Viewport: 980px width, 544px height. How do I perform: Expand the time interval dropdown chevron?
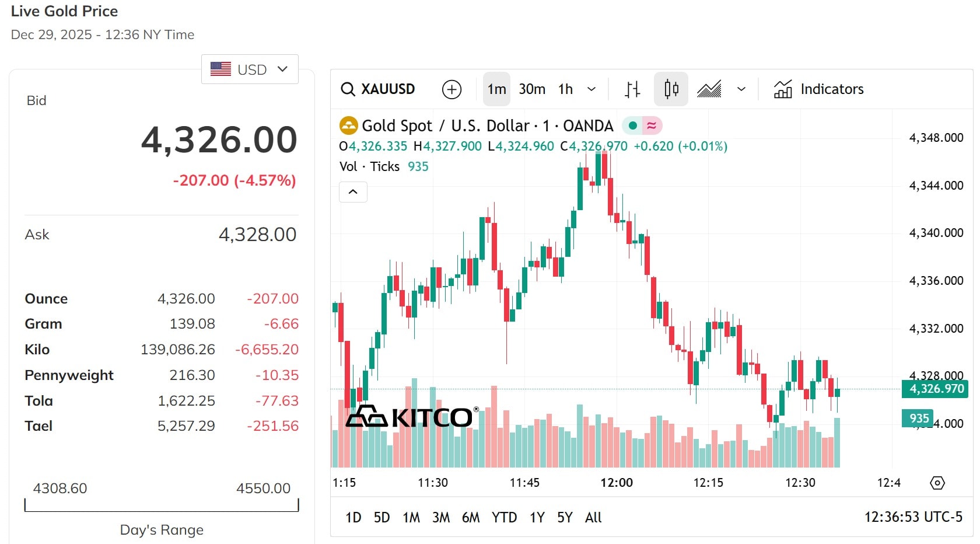click(x=591, y=89)
